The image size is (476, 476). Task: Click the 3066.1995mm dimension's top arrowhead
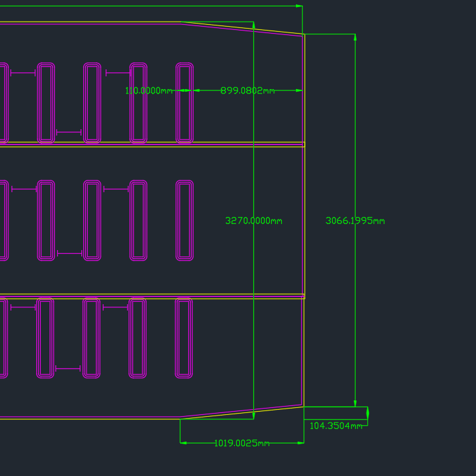pyautogui.click(x=355, y=38)
